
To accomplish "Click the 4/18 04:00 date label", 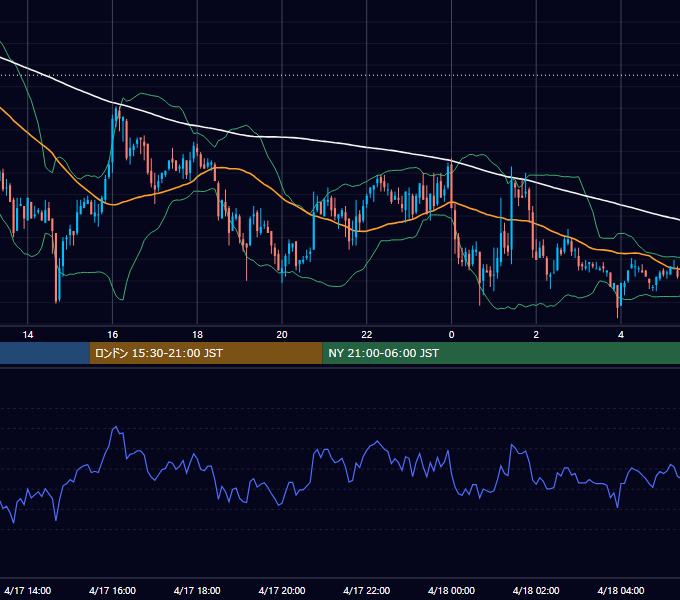I will click(x=621, y=590).
